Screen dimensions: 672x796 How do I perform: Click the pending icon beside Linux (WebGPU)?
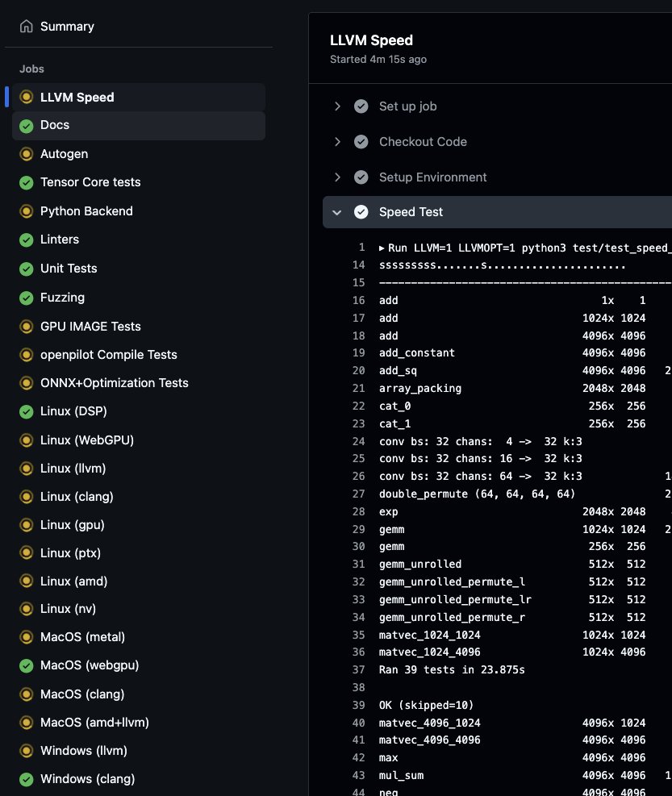pos(27,440)
